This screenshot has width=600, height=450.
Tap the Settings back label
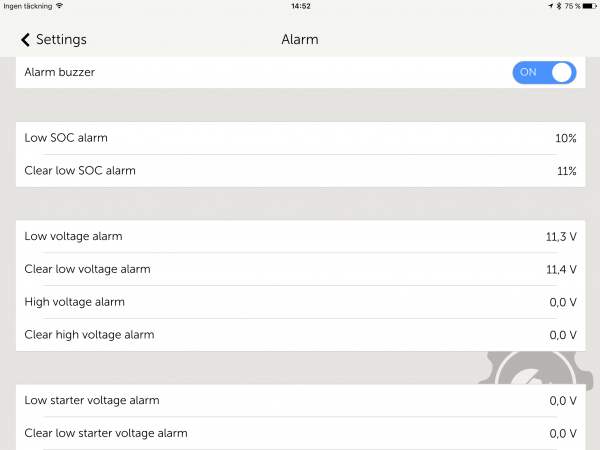click(61, 40)
